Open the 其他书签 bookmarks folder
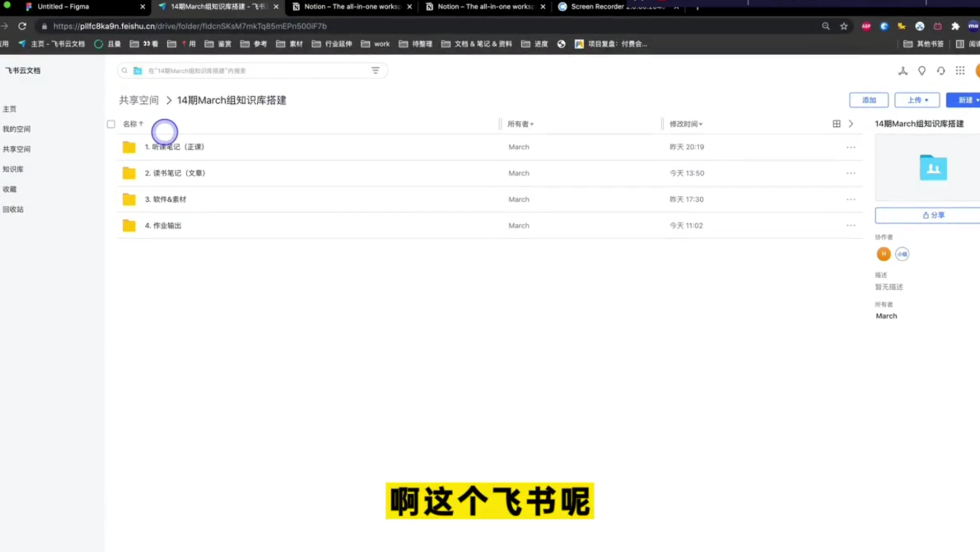The width and height of the screenshot is (980, 552). pyautogui.click(x=924, y=44)
